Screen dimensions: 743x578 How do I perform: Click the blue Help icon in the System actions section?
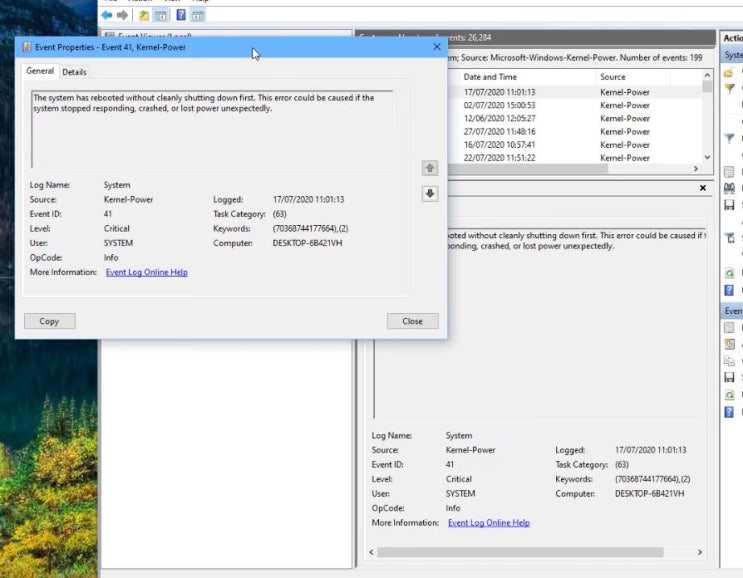coord(730,290)
